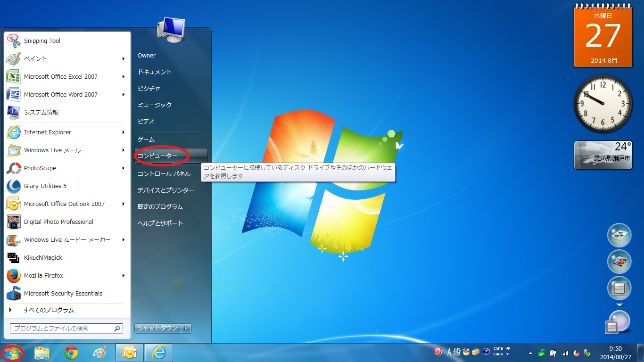Click the IME input mode 'A' indicator
This screenshot has height=362, width=644.
[x=449, y=352]
